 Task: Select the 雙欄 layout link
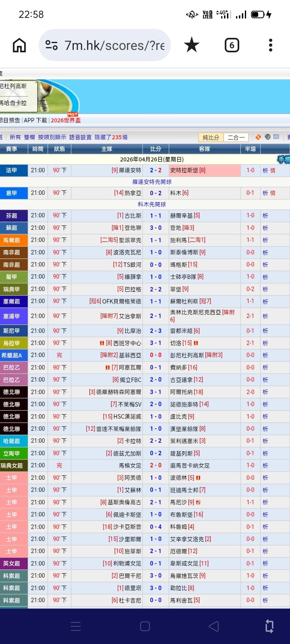29,137
